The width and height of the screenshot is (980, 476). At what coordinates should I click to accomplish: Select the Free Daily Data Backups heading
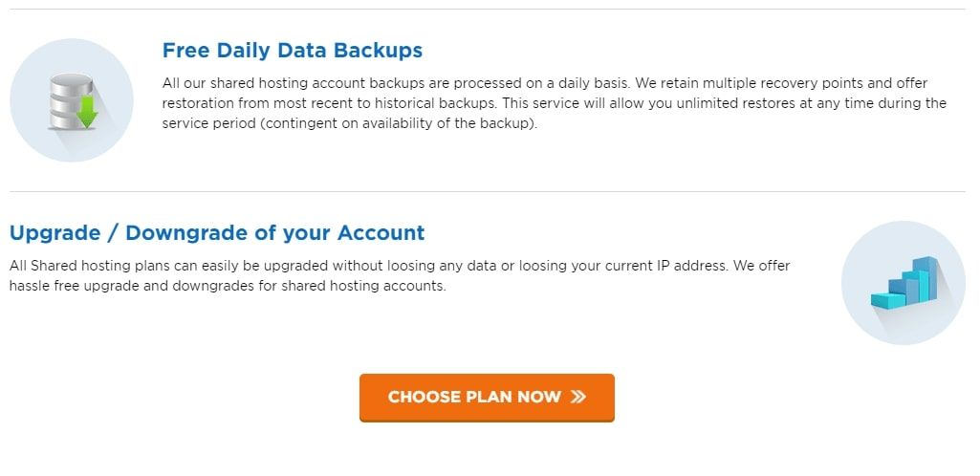[x=293, y=50]
